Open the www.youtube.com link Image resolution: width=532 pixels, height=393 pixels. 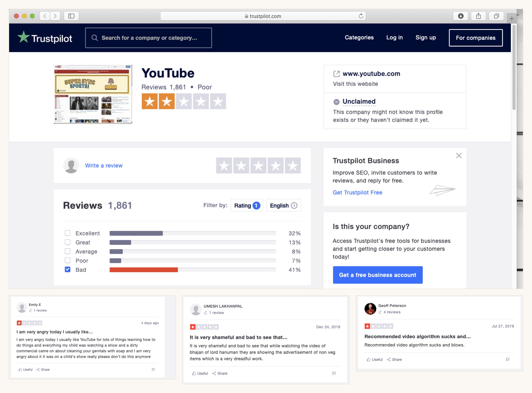[371, 74]
